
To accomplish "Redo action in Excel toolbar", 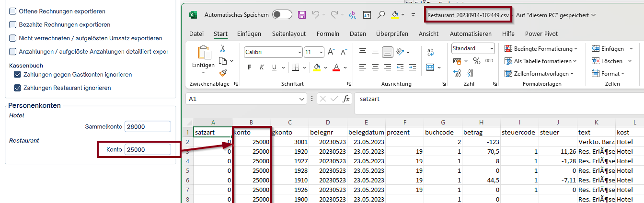I will click(x=334, y=15).
